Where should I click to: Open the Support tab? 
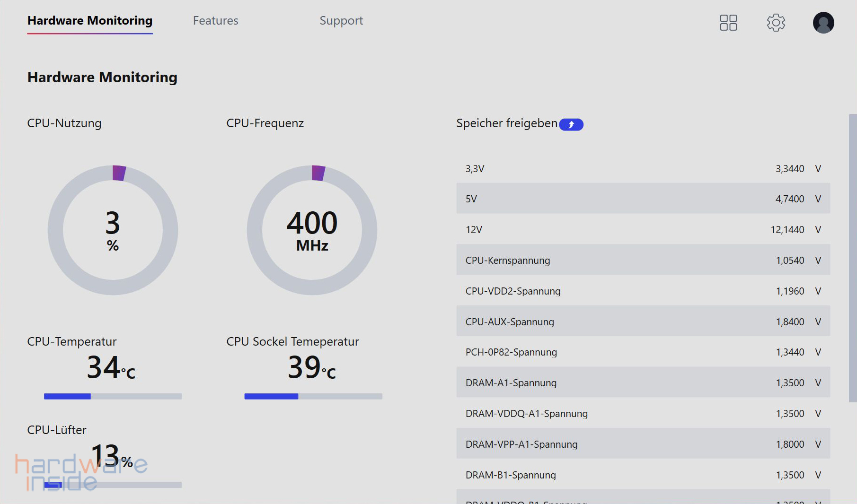(x=341, y=21)
